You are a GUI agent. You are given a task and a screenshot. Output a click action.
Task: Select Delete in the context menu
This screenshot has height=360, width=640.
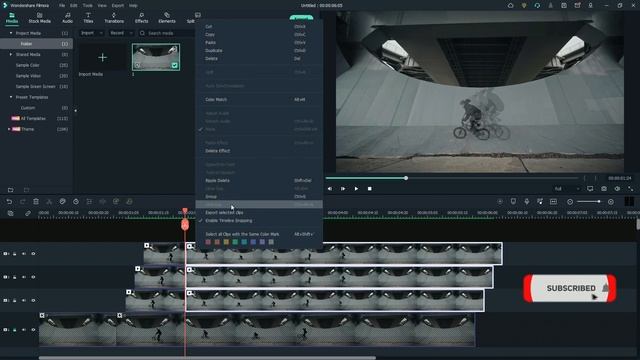(x=259, y=59)
